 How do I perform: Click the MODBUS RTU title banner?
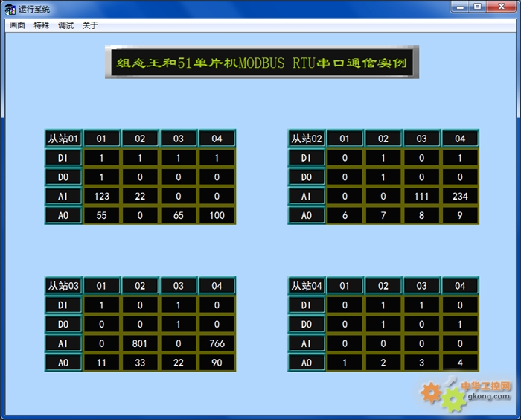(262, 63)
